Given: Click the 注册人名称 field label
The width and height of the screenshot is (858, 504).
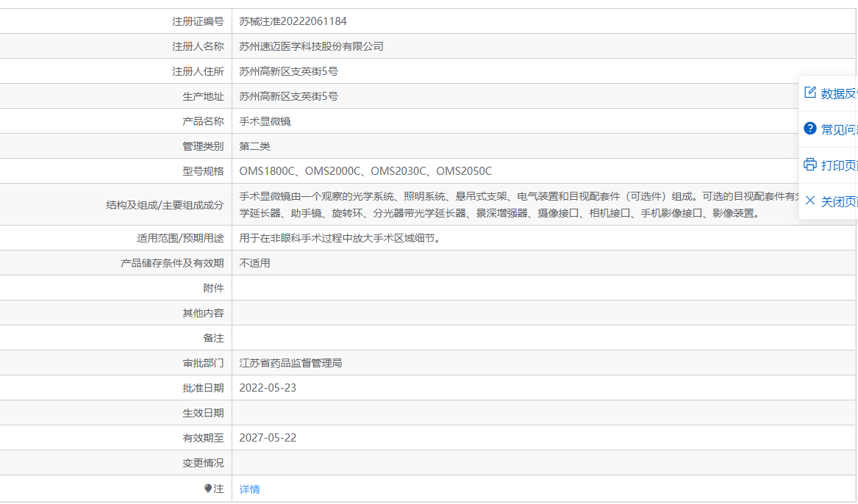Looking at the screenshot, I should (198, 46).
